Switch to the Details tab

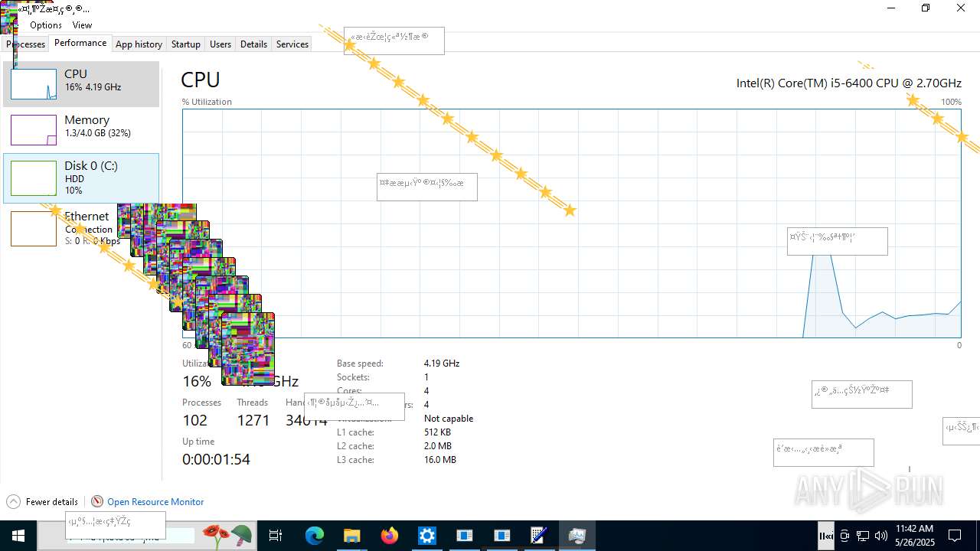[253, 44]
